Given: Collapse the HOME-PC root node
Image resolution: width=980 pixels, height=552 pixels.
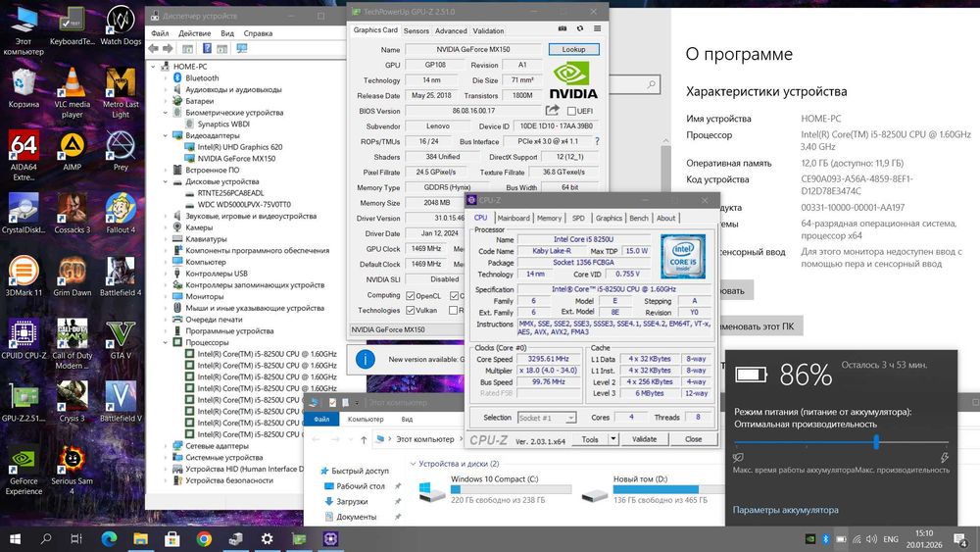Looking at the screenshot, I should click(x=153, y=67).
